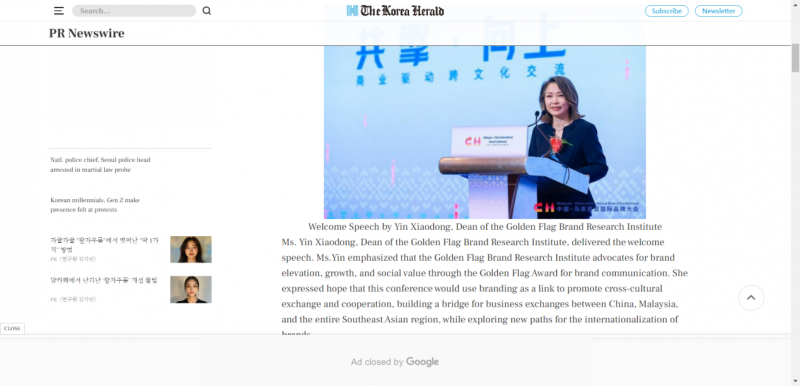Click The Korea Herald logo

pyautogui.click(x=395, y=11)
